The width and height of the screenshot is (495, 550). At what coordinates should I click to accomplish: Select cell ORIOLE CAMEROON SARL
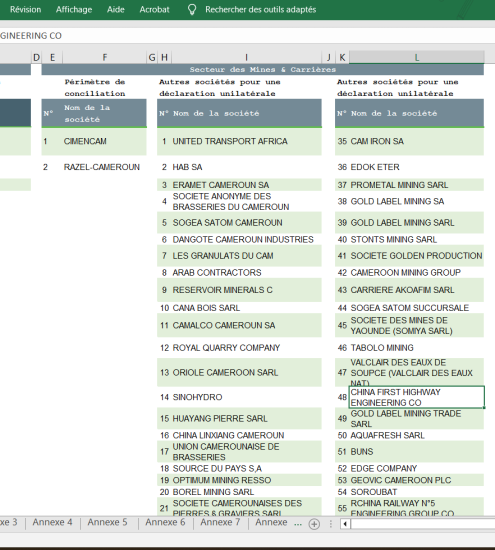click(x=247, y=373)
